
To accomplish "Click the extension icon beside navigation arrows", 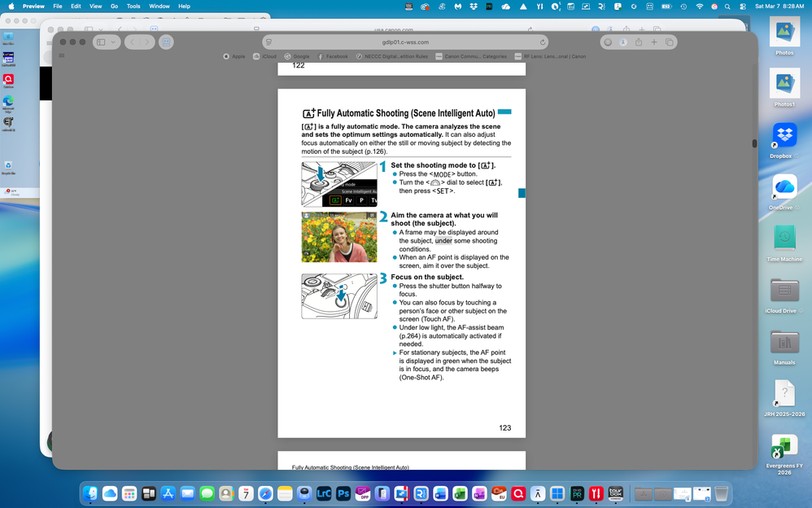I will 166,42.
